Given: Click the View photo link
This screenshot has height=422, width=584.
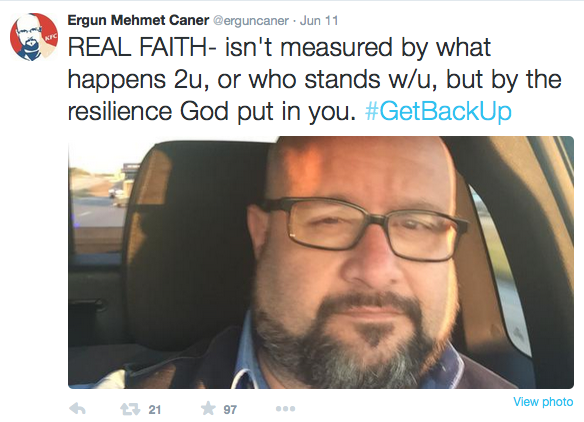Looking at the screenshot, I should click(543, 402).
